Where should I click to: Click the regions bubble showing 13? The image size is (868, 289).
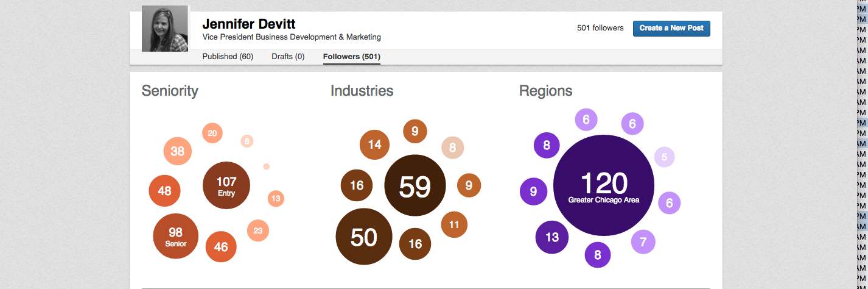551,237
